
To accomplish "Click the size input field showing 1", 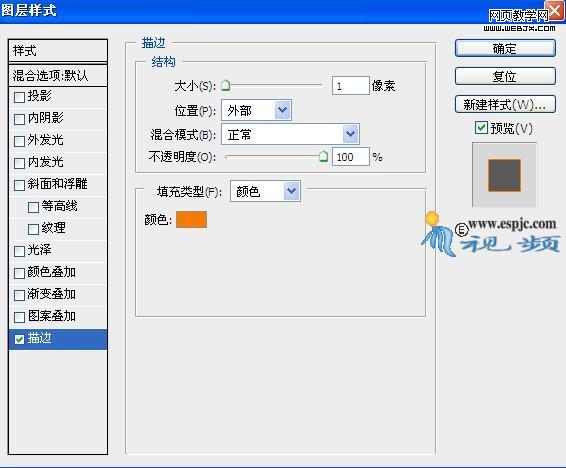I will click(x=351, y=86).
